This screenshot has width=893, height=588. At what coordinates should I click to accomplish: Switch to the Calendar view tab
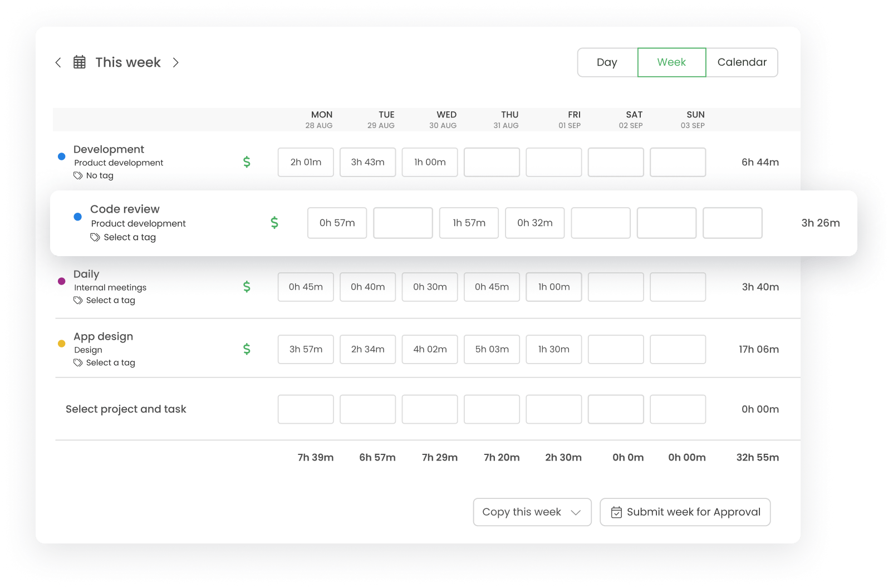pos(742,62)
